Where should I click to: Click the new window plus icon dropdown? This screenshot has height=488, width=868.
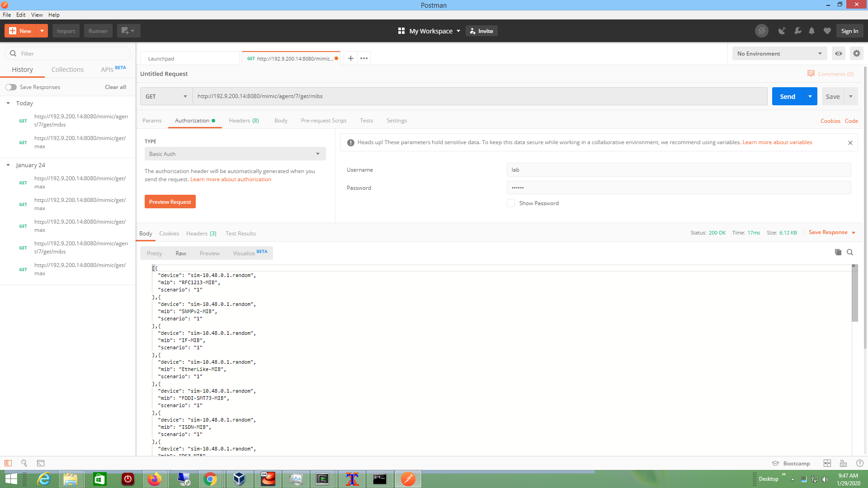click(x=128, y=31)
